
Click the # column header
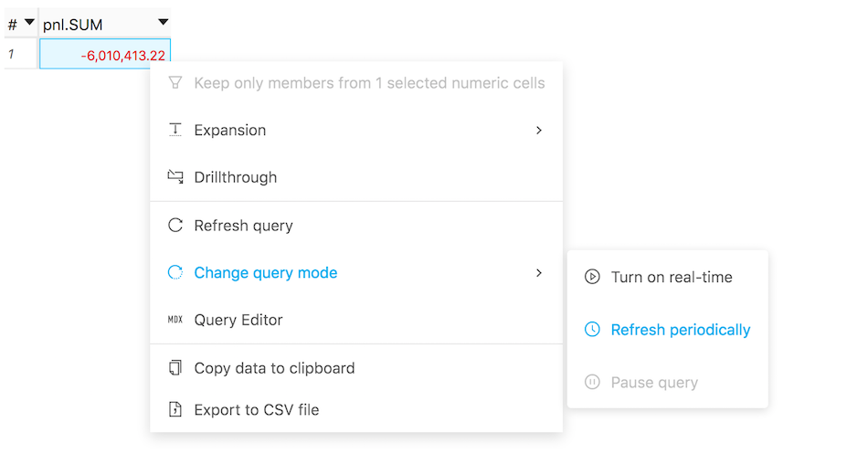(20, 24)
